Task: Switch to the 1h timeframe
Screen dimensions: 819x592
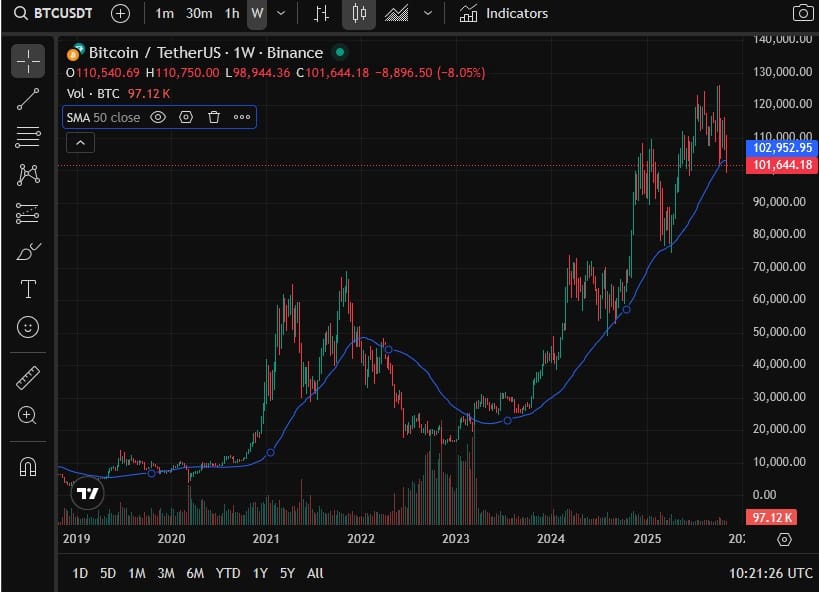Action: tap(230, 14)
